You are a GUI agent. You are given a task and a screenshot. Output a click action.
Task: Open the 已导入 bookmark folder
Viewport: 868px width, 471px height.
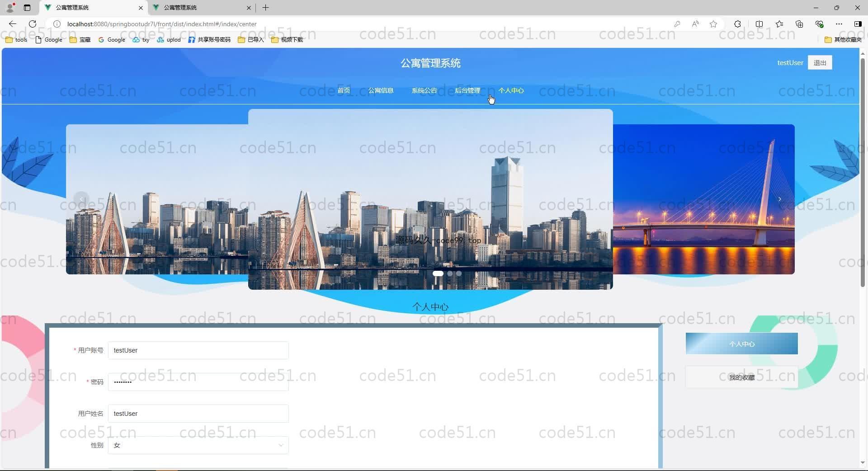coord(251,40)
